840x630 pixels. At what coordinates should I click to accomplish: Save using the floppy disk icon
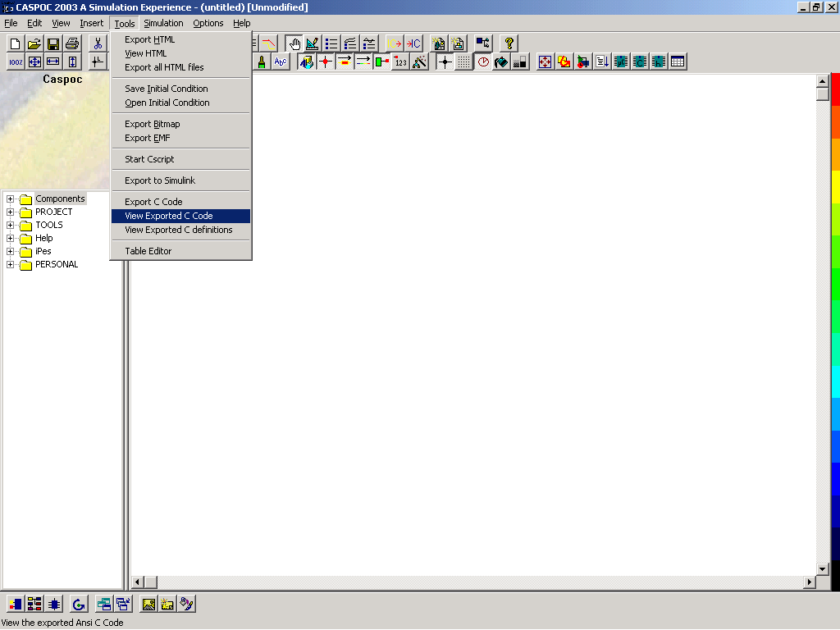tap(53, 44)
